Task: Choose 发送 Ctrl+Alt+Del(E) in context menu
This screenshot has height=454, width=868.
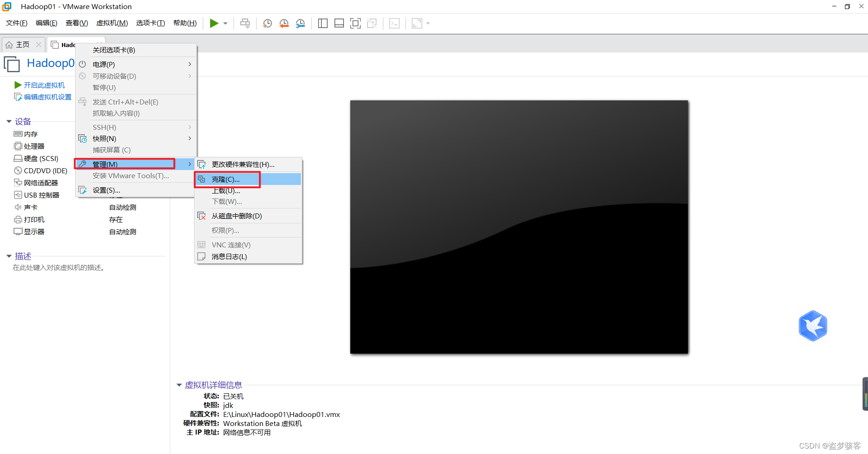Action: [136, 102]
